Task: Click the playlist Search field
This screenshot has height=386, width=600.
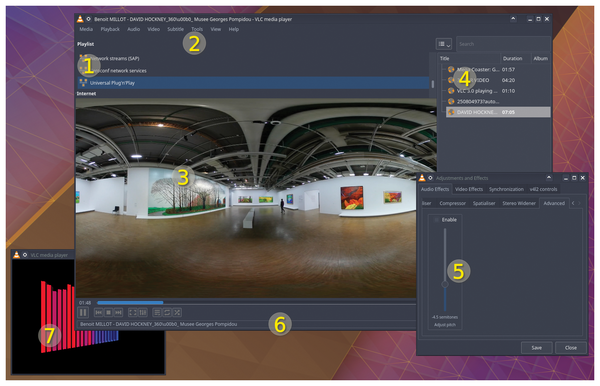Action: coord(503,44)
